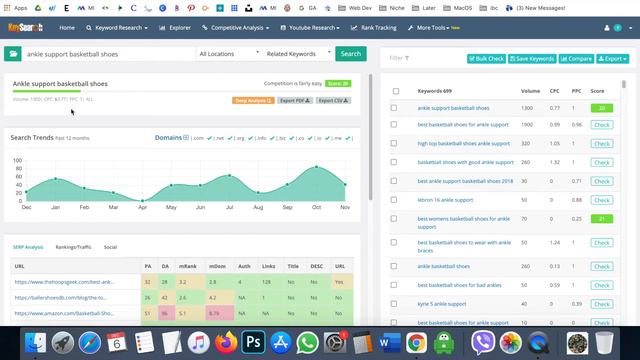Click the KeySearch logo
The height and width of the screenshot is (360, 640).
pyautogui.click(x=25, y=27)
